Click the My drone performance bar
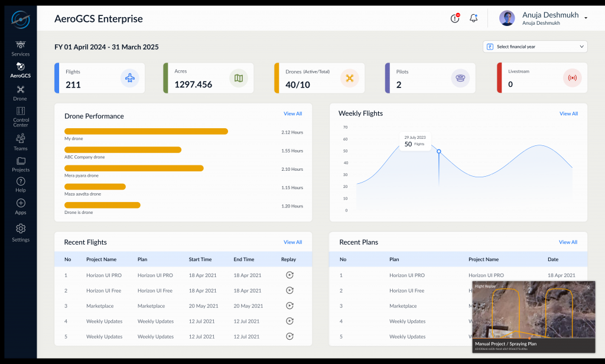 point(146,131)
